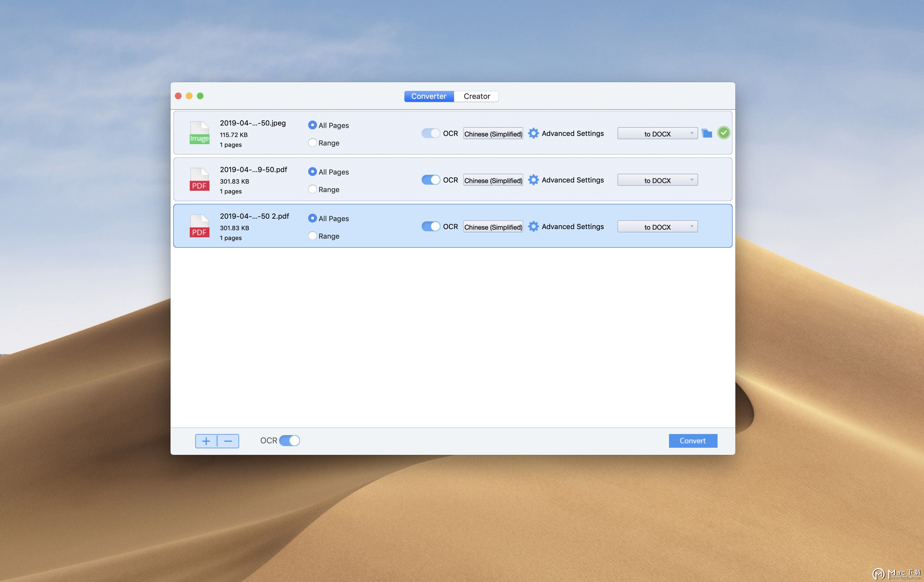Toggle OCR switch for 2019-04-...-50 2.pdf
The image size is (924, 582).
point(430,226)
